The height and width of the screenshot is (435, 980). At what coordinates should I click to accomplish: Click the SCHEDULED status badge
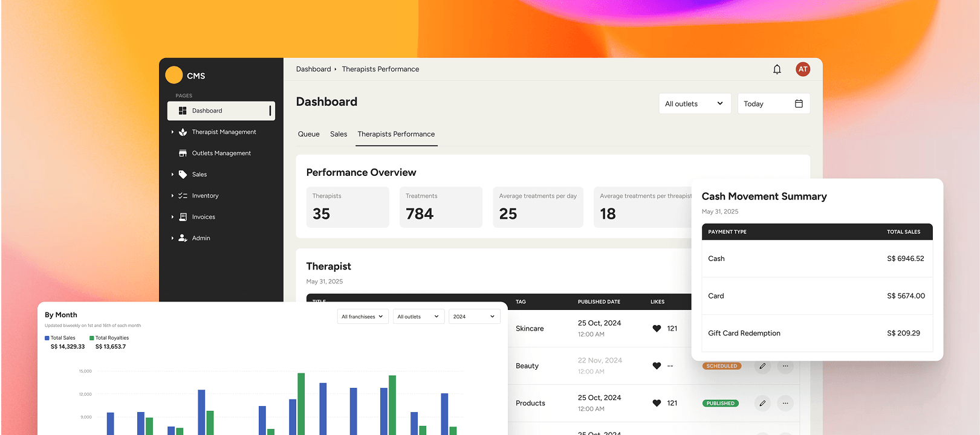click(721, 366)
